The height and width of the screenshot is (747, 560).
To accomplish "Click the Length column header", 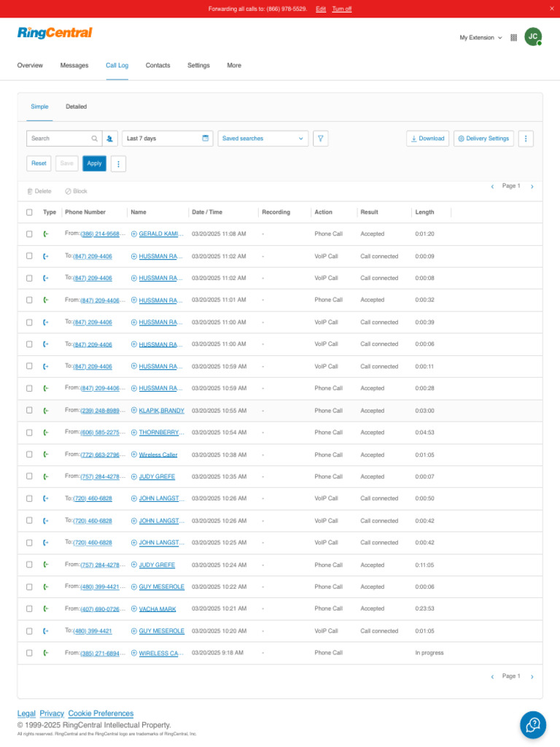I will [x=425, y=212].
